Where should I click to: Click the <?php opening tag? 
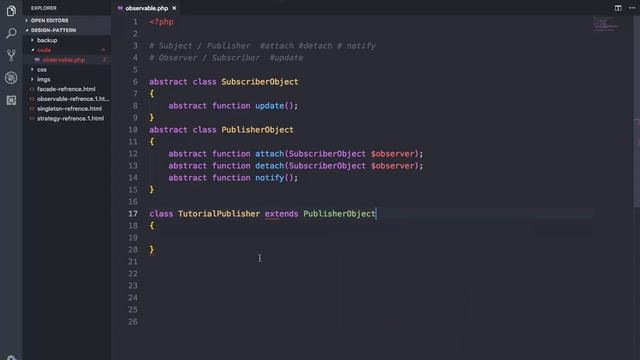pyautogui.click(x=161, y=22)
